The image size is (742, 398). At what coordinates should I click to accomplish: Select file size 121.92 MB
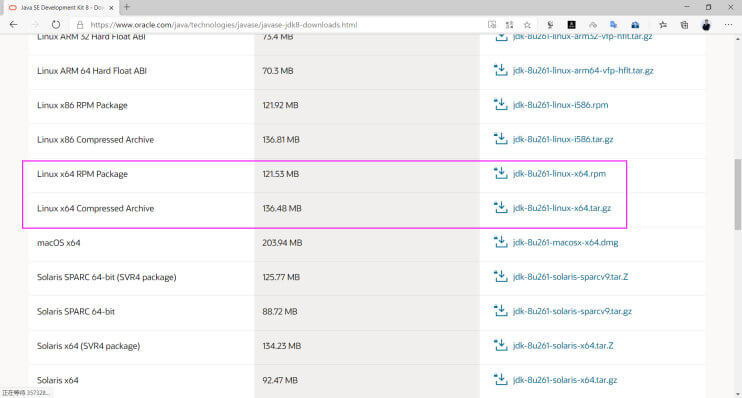(x=280, y=105)
